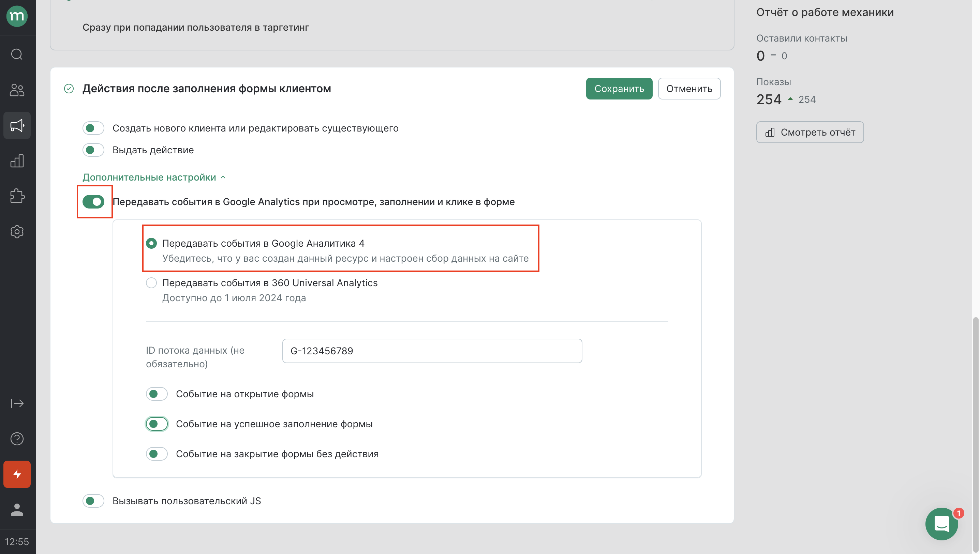
Task: Open the help question mark icon
Action: pos(17,439)
